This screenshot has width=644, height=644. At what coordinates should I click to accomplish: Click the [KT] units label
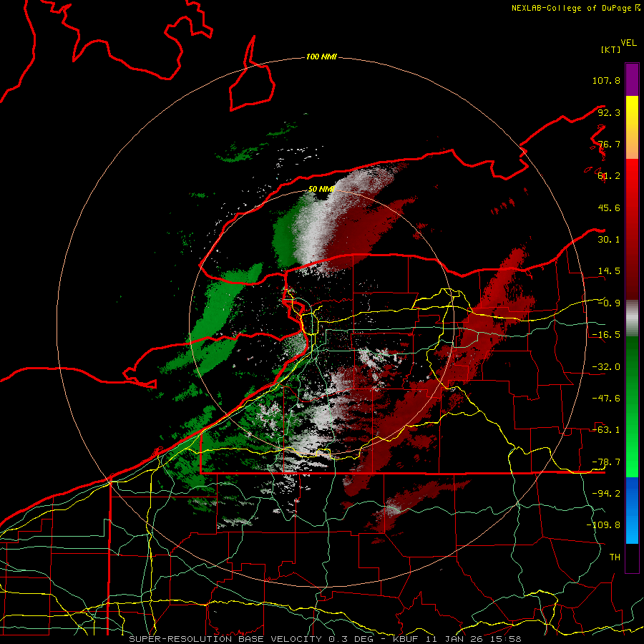point(610,49)
